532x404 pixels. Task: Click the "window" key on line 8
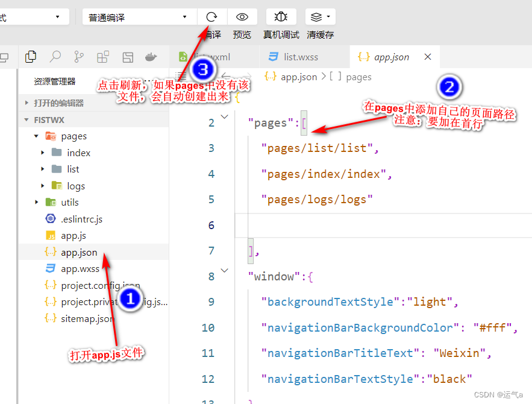274,277
